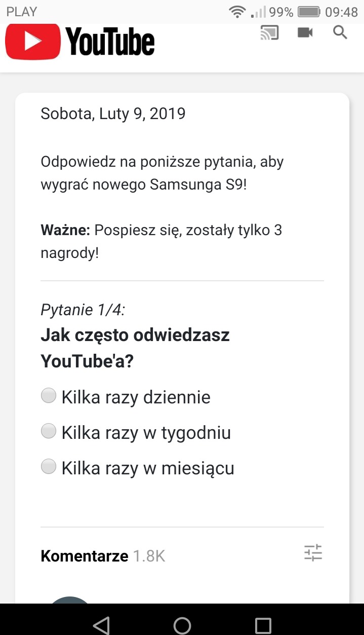
Task: Tap the Wi-Fi status icon
Action: [237, 12]
